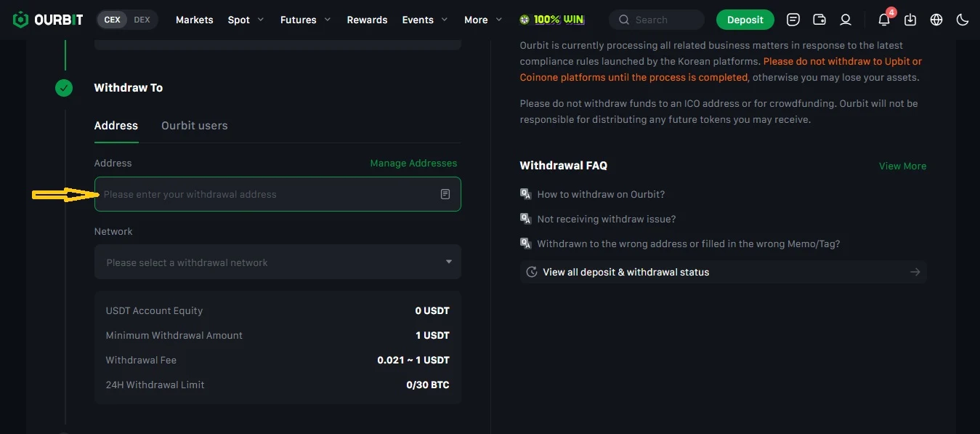Select the Address tab
This screenshot has height=434, width=980.
coord(116,125)
